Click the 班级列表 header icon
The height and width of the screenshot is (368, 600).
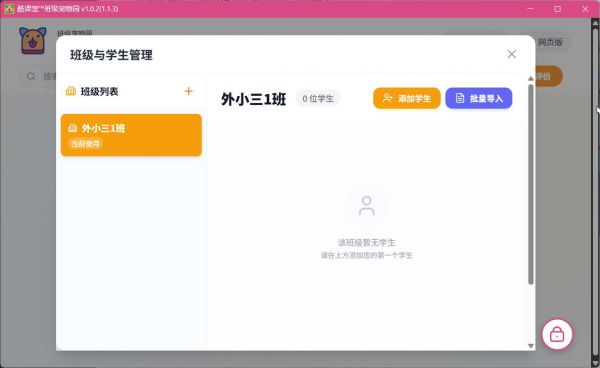71,91
